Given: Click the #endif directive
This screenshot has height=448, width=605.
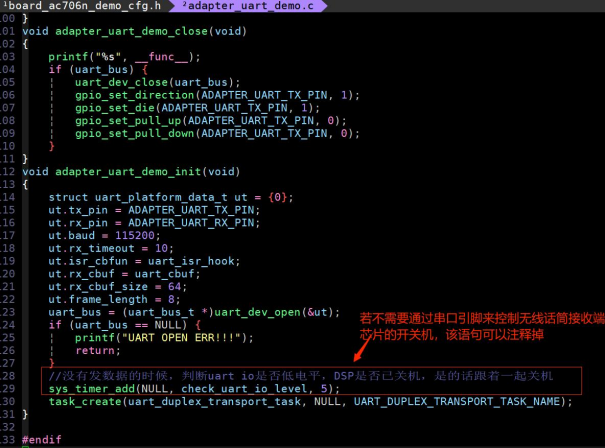Looking at the screenshot, I should (42, 440).
